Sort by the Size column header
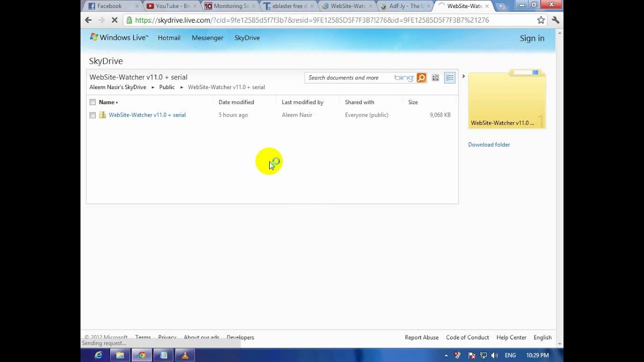 [413, 102]
